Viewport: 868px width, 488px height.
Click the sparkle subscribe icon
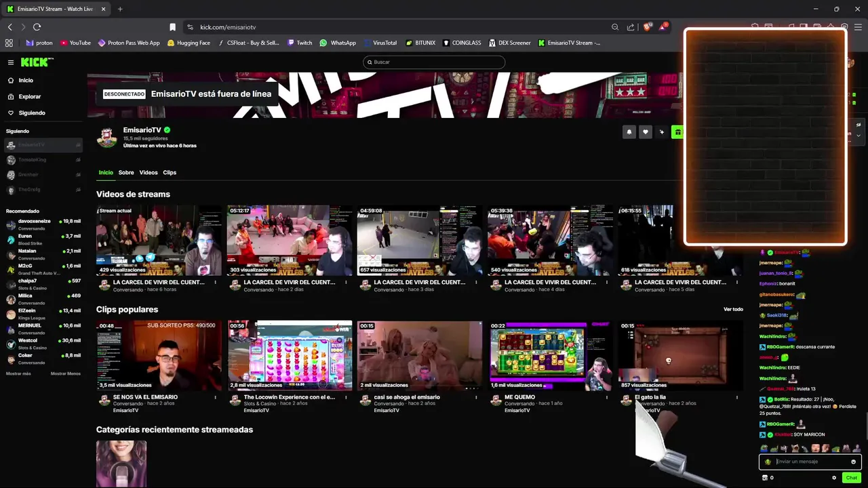pos(662,132)
